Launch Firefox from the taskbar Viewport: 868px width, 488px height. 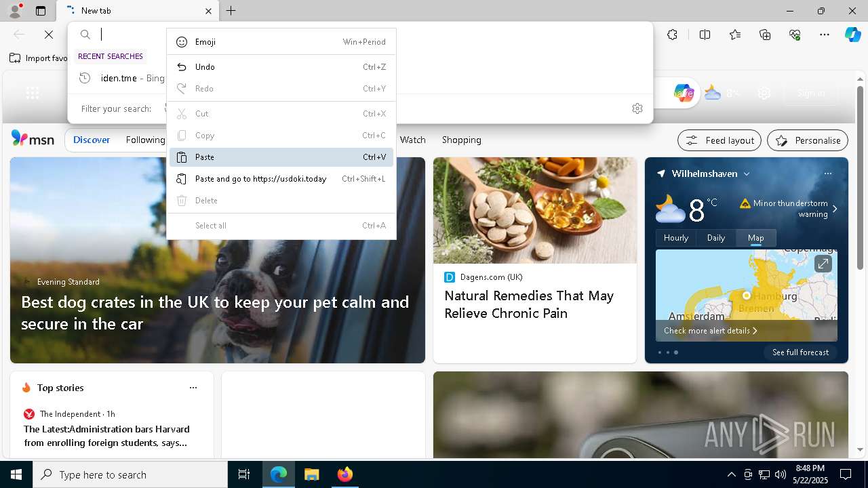[x=344, y=474]
